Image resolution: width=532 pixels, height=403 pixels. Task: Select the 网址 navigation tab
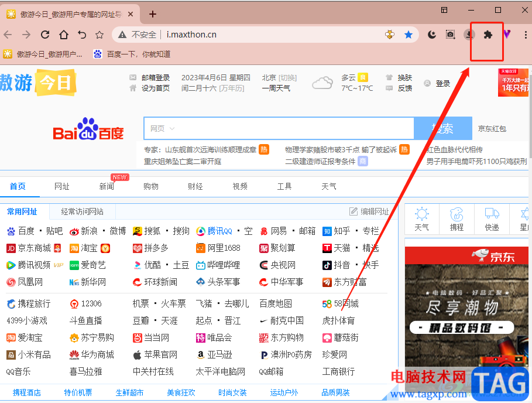pos(62,186)
